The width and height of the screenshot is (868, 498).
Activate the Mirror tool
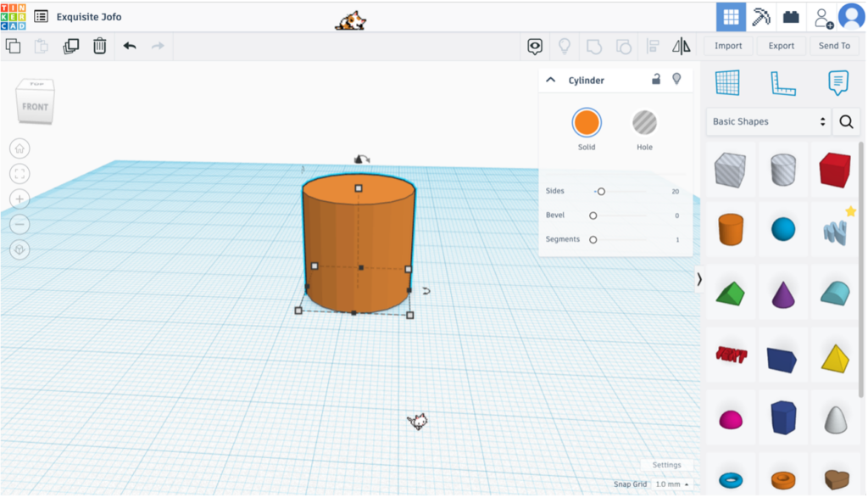tap(682, 47)
